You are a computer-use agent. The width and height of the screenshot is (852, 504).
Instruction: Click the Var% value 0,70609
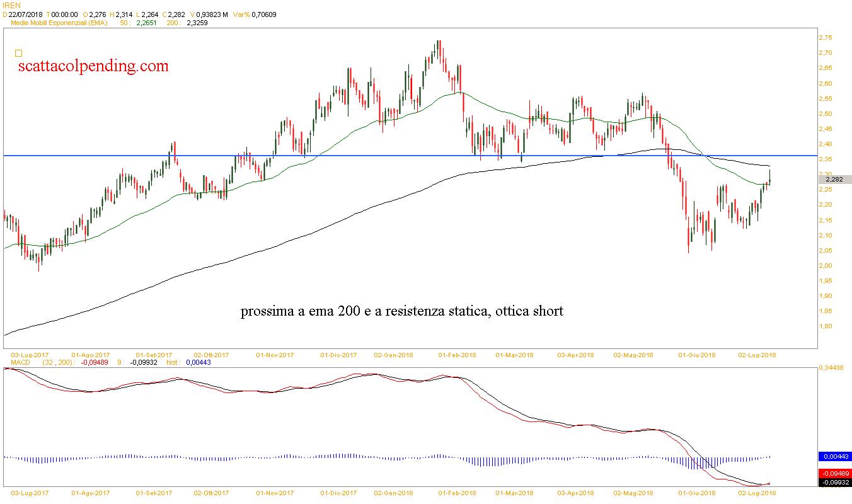(x=263, y=14)
